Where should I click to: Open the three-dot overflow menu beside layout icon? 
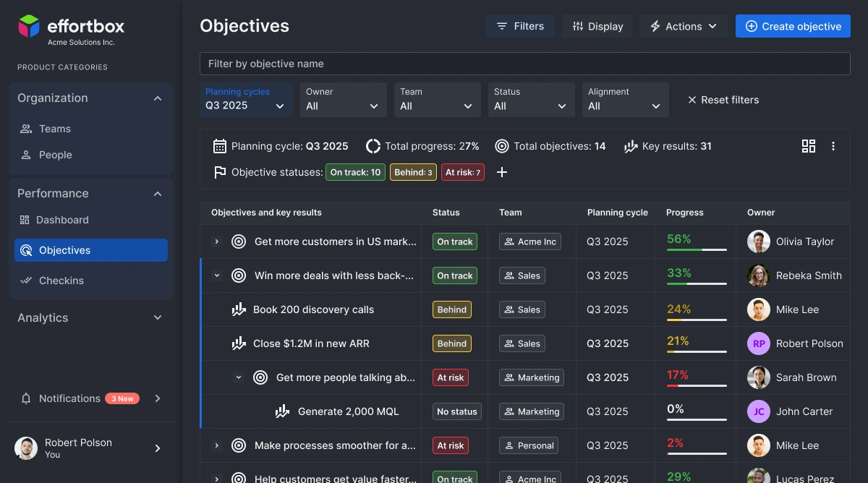833,145
